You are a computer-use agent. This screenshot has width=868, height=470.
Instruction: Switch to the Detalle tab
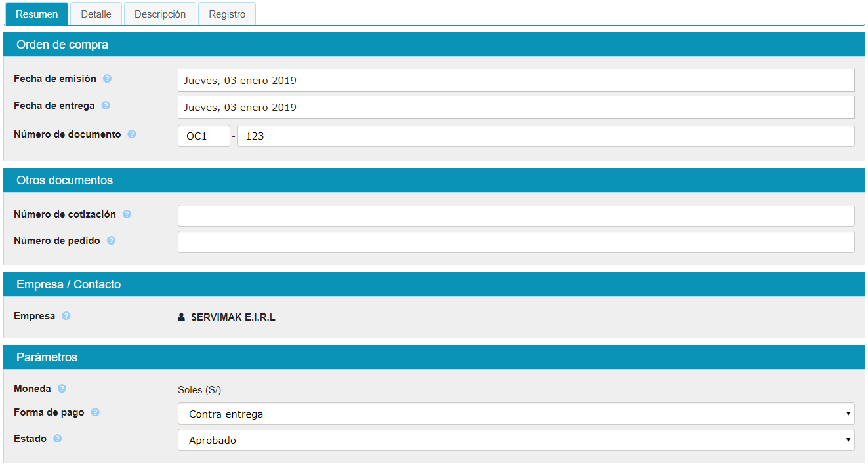point(96,14)
